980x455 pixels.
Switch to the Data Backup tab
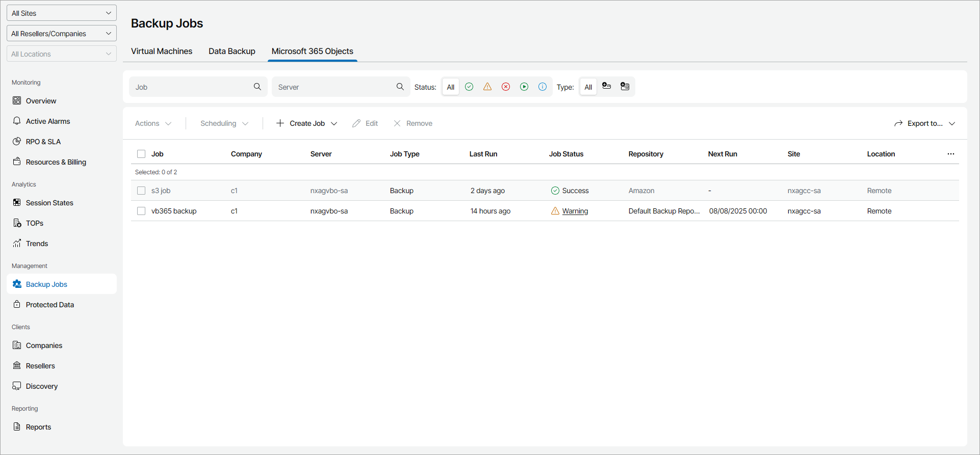point(232,51)
